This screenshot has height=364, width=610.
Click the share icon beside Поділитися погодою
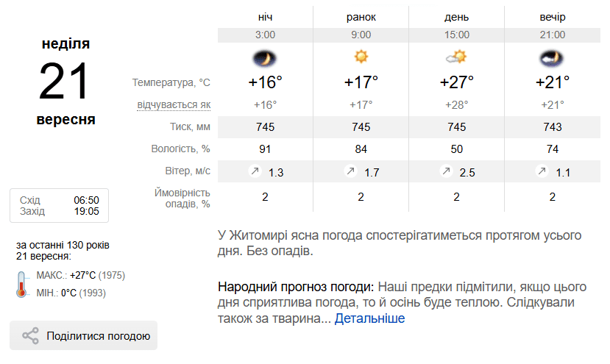pyautogui.click(x=30, y=336)
